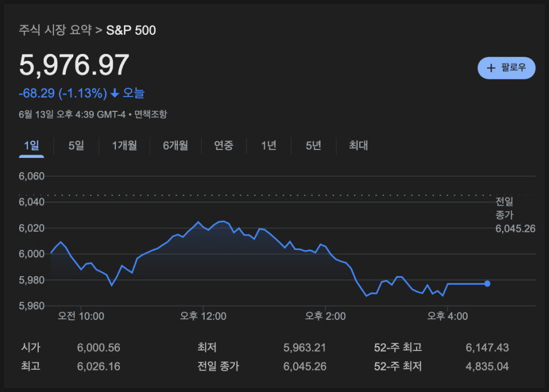
Task: Click the 팔로우 follow button
Action: [506, 68]
